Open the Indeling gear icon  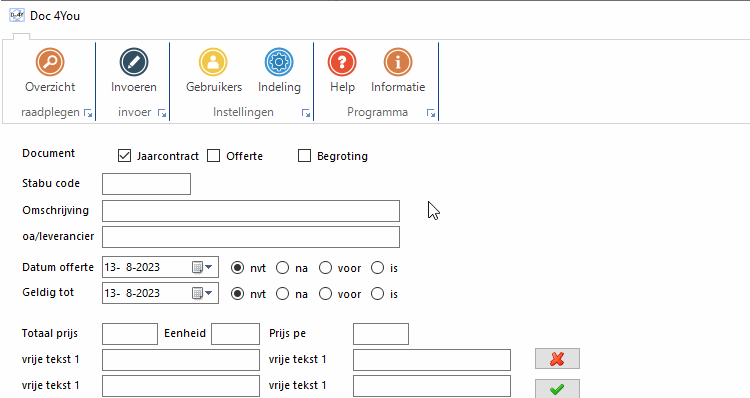click(279, 62)
